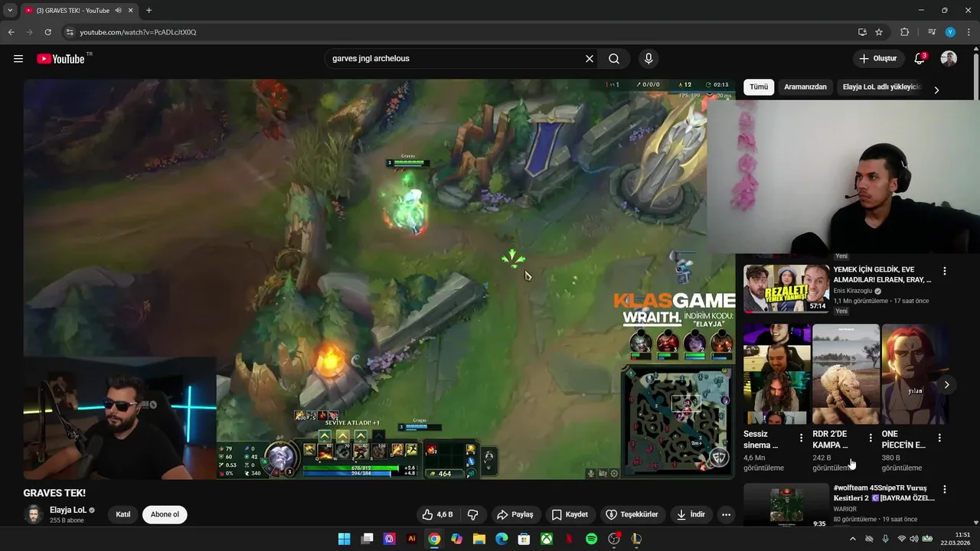
Task: Open Netflix from the taskbar
Action: pyautogui.click(x=569, y=539)
